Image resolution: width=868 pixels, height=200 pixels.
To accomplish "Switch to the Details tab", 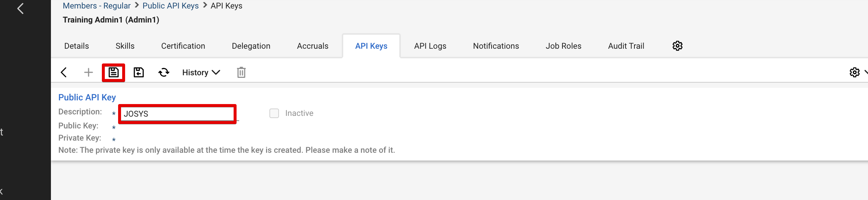I will 76,46.
